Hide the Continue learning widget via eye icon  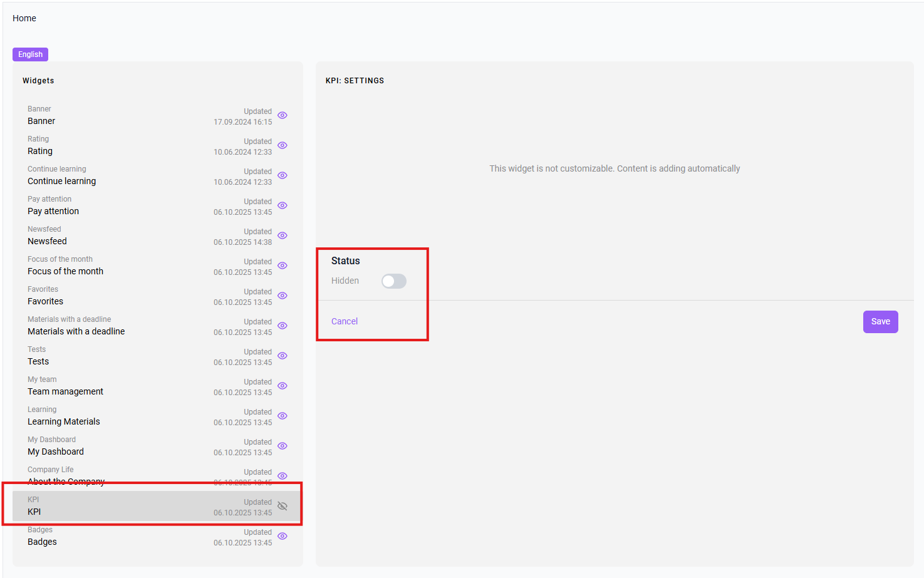click(283, 175)
